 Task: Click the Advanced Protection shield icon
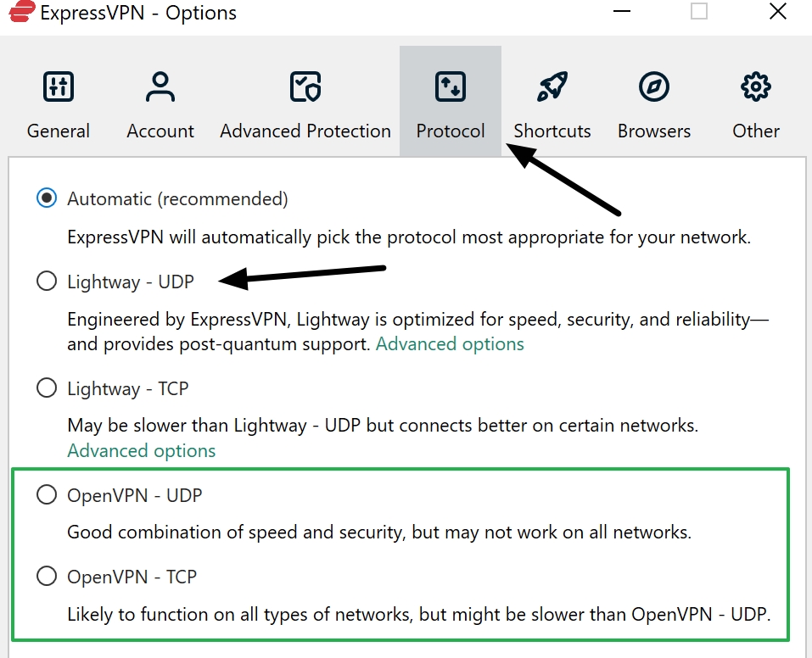[x=304, y=86]
